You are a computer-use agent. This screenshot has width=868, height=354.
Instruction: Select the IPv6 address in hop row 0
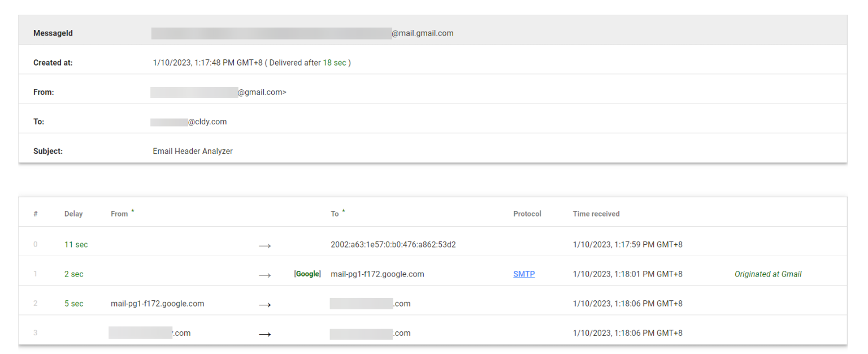tap(393, 244)
